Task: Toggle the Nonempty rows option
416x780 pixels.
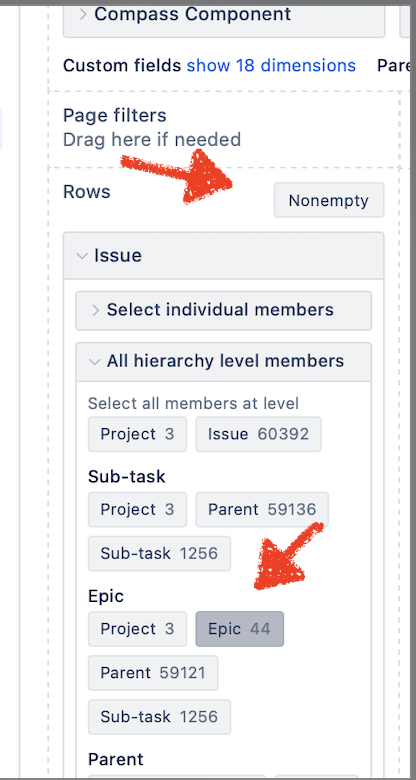Action: [329, 200]
